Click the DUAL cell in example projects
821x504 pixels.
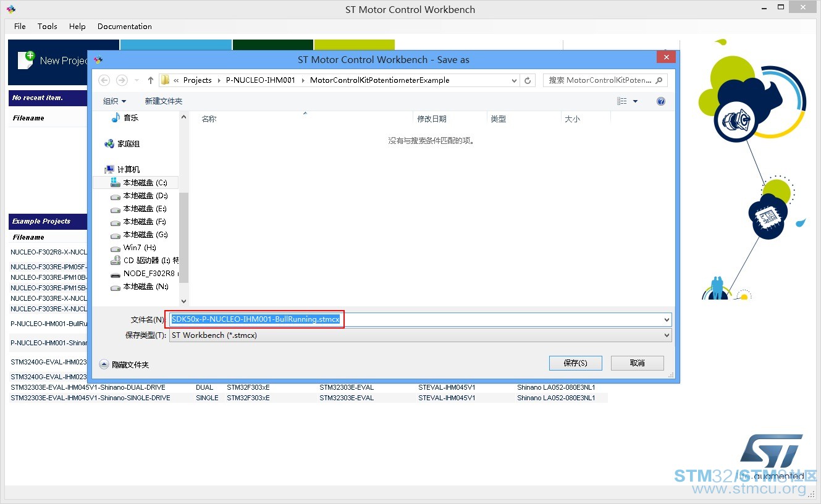pos(204,388)
